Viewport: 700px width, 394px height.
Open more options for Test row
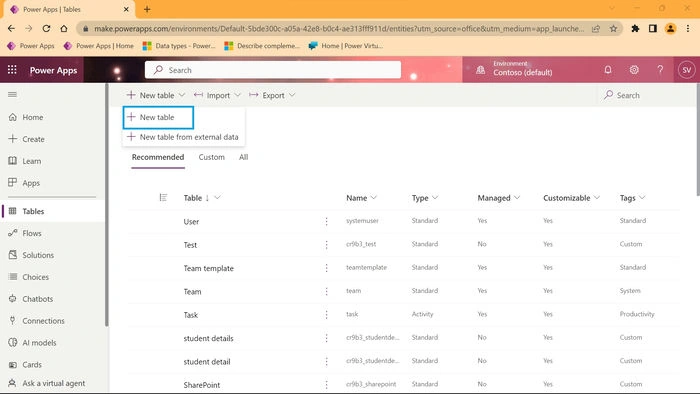(326, 245)
